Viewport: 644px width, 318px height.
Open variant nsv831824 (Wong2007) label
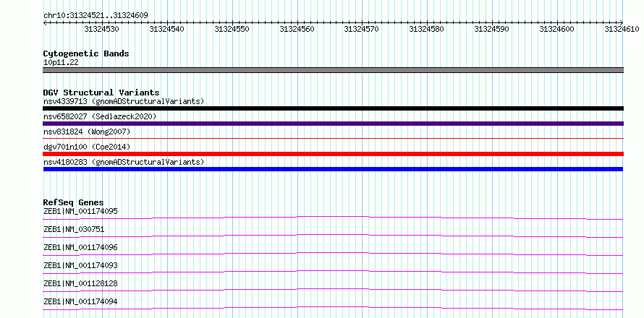(x=87, y=132)
